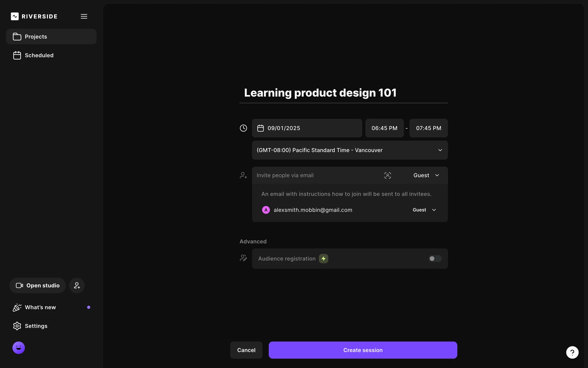Open the Guest role dropdown in invite field
This screenshot has height=368, width=588.
click(x=426, y=175)
